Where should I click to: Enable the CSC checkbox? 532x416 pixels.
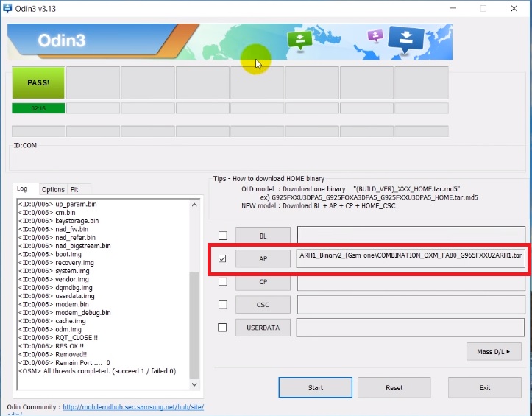pos(222,305)
